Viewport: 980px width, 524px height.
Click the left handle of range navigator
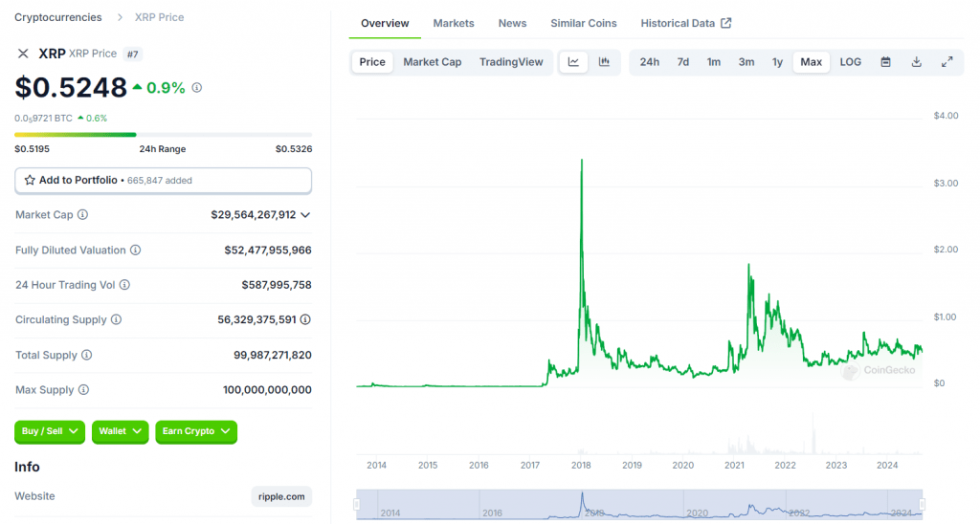click(357, 504)
